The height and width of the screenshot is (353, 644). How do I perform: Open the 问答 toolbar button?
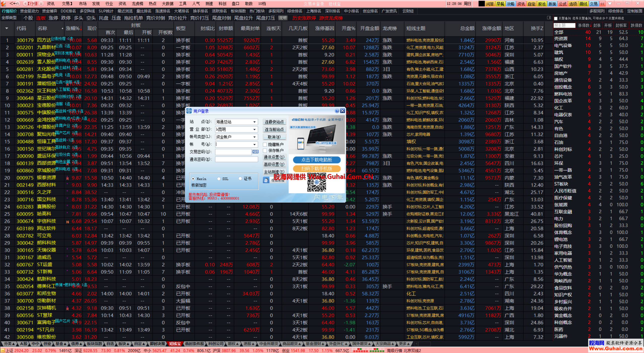(490, 4)
